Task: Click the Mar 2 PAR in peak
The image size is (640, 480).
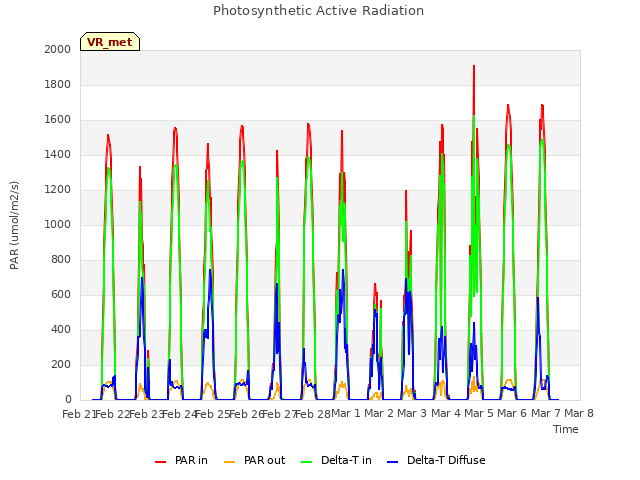Action: [375, 285]
